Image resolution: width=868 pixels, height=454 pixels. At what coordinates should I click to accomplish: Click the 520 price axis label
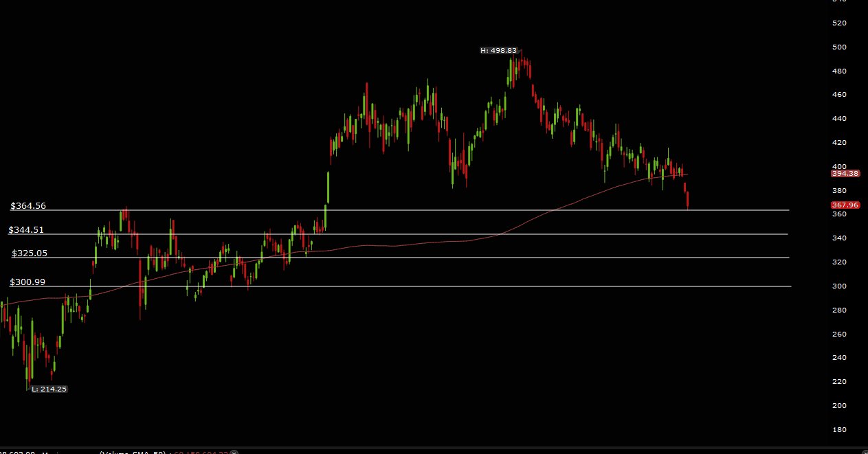(839, 23)
